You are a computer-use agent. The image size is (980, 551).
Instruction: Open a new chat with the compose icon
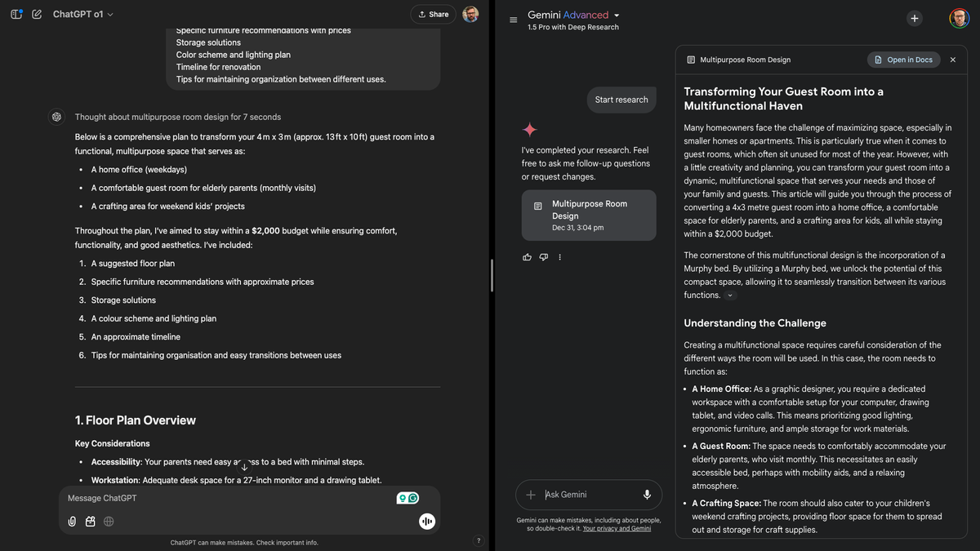point(36,14)
